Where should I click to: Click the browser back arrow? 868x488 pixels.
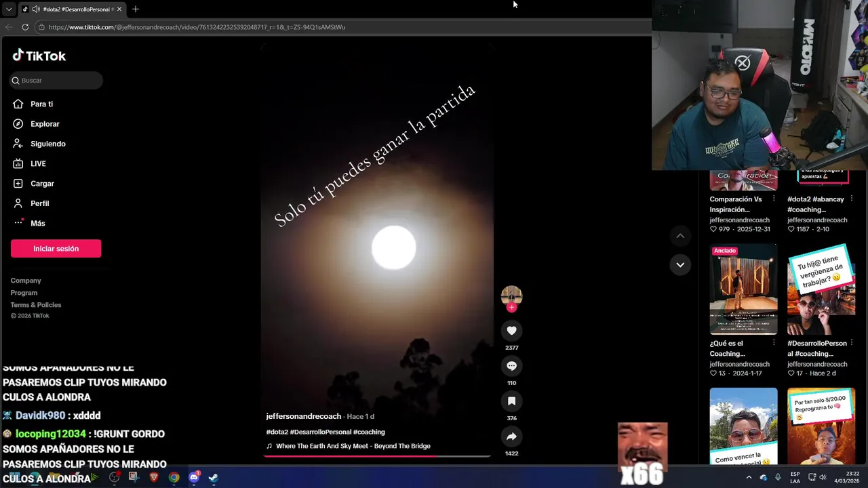tap(9, 27)
